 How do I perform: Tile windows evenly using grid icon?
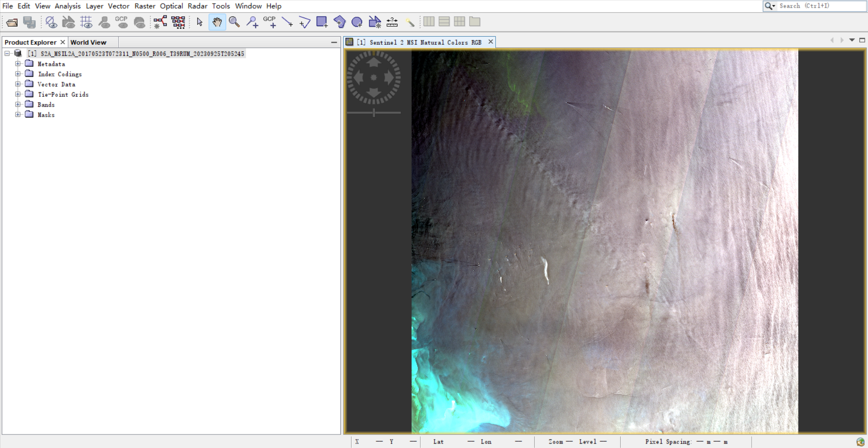(x=459, y=21)
